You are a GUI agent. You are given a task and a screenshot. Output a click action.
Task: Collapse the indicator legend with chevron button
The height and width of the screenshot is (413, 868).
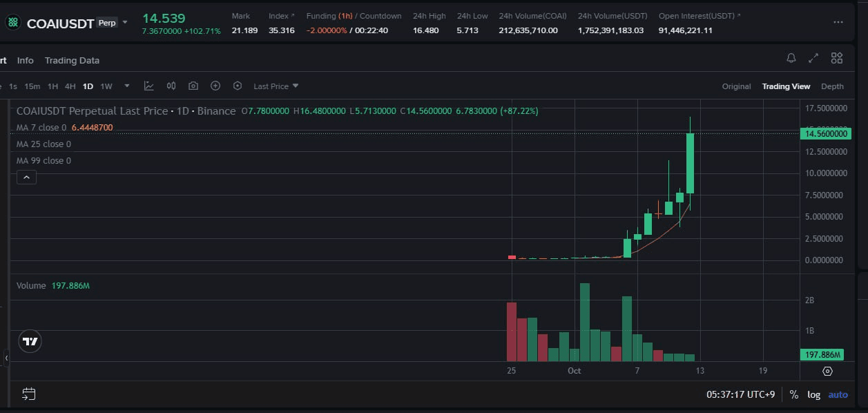pos(26,177)
